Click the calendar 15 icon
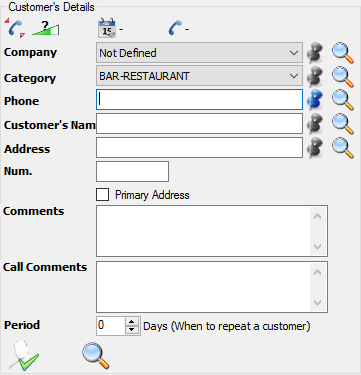 pyautogui.click(x=107, y=28)
